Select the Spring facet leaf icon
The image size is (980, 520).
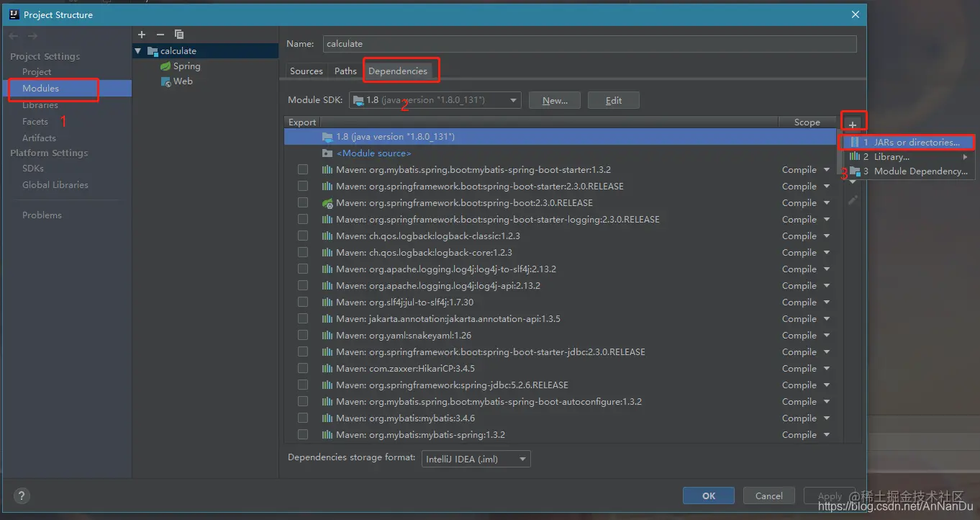165,66
